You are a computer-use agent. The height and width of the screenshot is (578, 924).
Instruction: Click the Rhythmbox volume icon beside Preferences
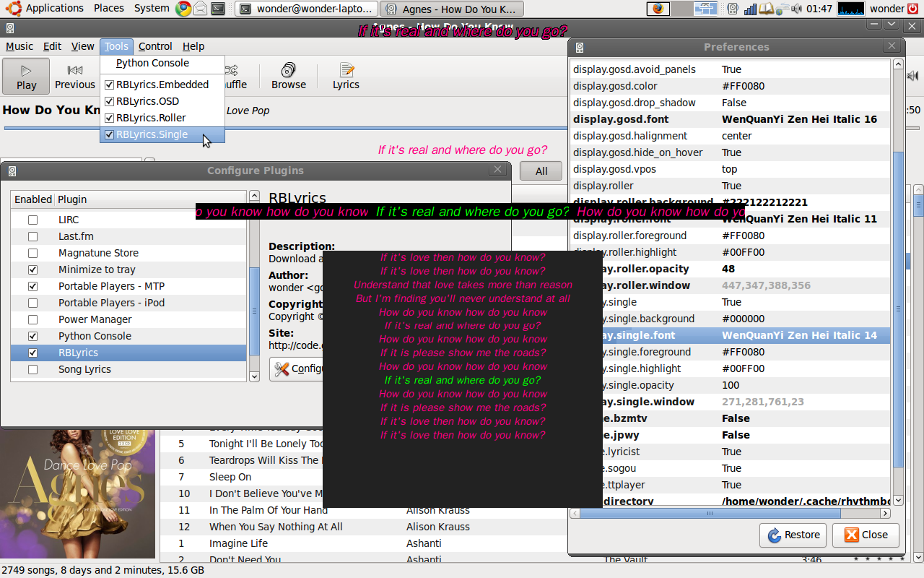coord(914,76)
